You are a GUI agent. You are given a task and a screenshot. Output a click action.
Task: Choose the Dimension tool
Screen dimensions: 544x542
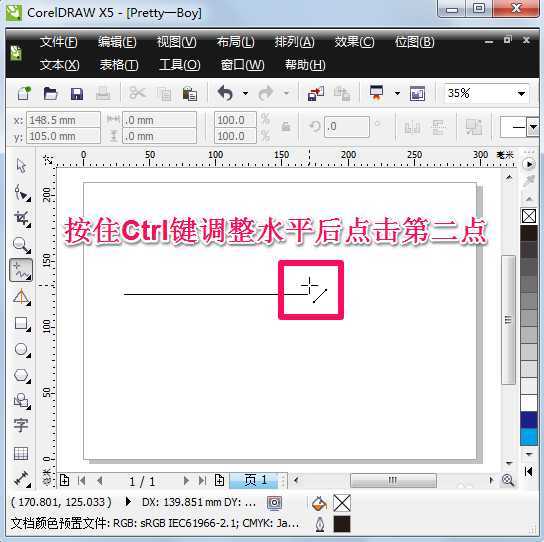tap(22, 479)
